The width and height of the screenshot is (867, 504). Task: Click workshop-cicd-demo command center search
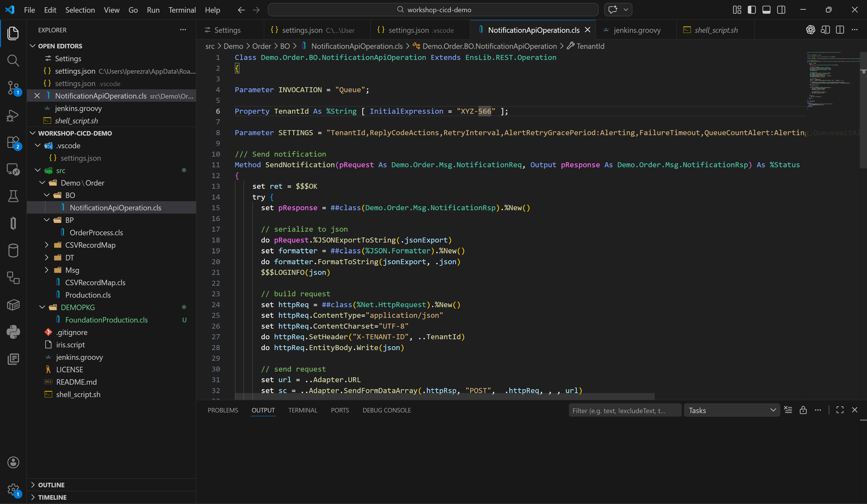(x=433, y=10)
